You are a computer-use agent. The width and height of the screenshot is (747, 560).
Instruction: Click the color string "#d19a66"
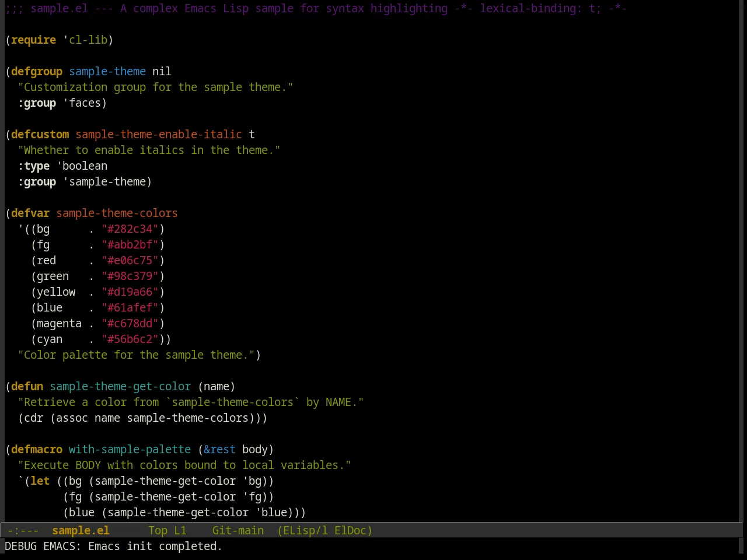(130, 292)
